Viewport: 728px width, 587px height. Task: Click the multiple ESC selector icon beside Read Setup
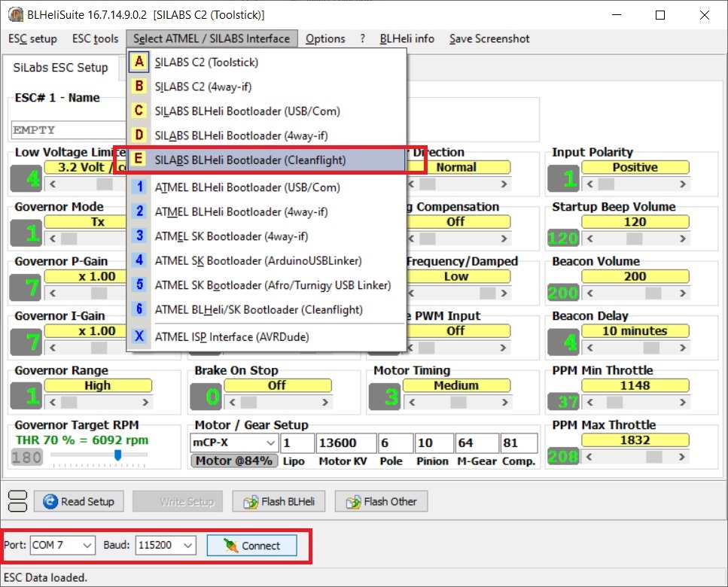(x=17, y=501)
